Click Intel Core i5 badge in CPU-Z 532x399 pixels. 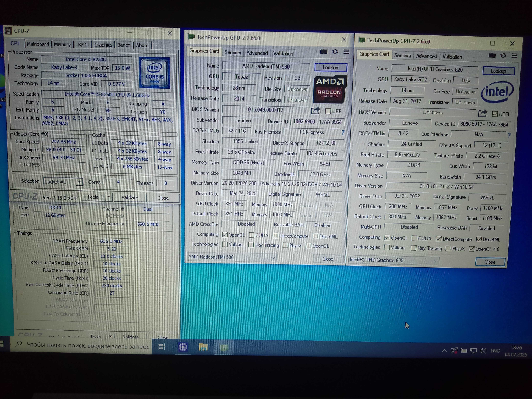click(x=155, y=73)
